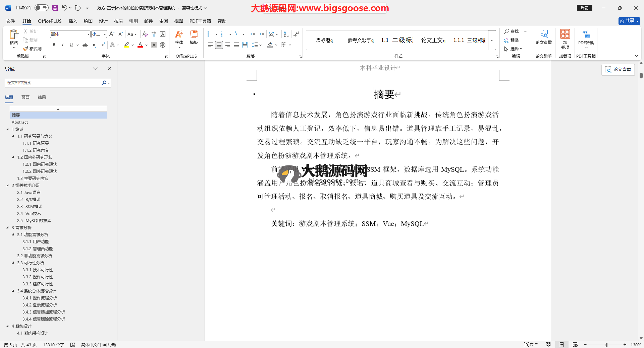The width and height of the screenshot is (644, 348).
Task: Open the OfficePLUS 模板 templates icon
Action: (194, 37)
